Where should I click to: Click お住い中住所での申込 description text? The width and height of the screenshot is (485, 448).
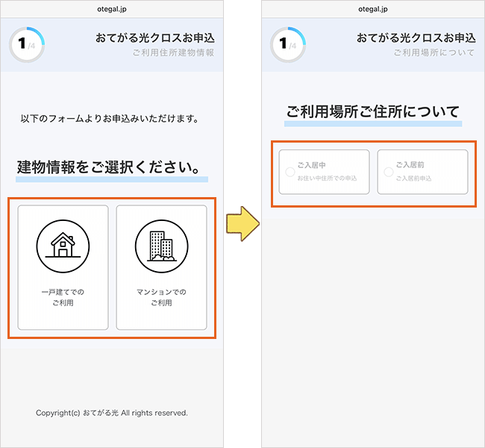[327, 178]
